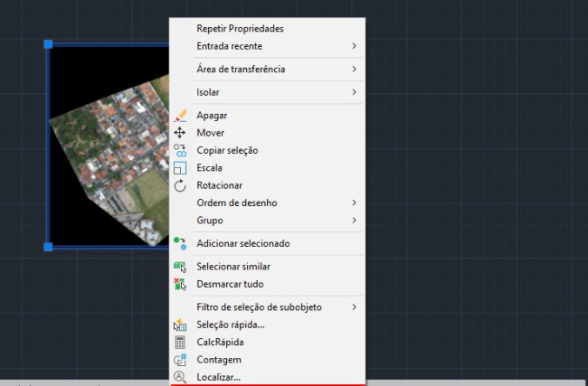Click the Copiar seleção icon
This screenshot has width=588, height=386.
click(x=180, y=150)
